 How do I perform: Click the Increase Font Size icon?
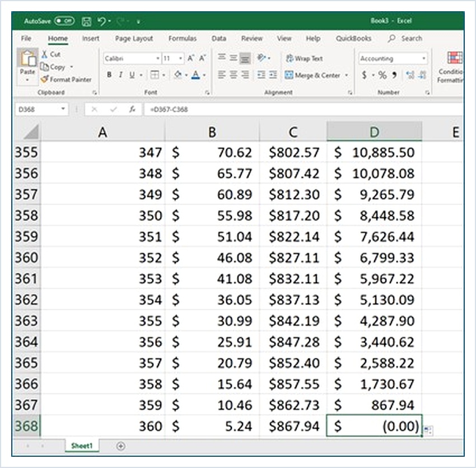tap(190, 58)
